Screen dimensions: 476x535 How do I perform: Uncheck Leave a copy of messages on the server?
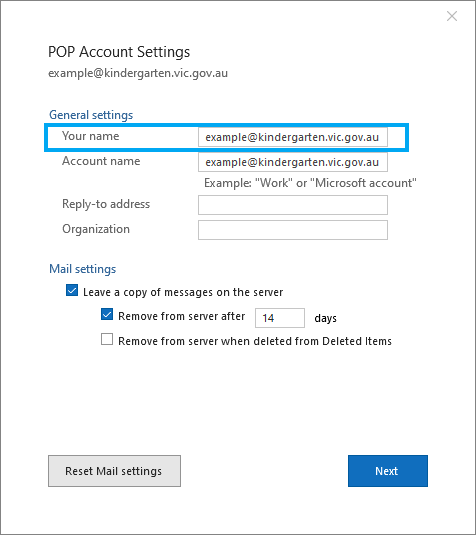point(72,290)
